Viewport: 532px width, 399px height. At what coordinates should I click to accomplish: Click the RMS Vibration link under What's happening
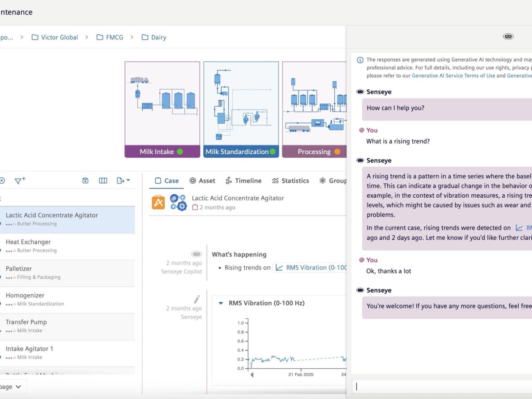(x=310, y=267)
